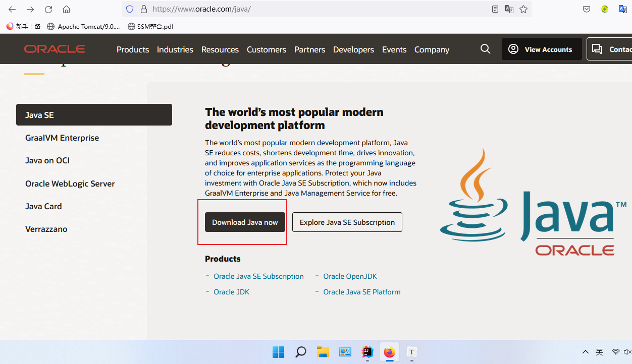Open the Developers menu
The height and width of the screenshot is (364, 632).
pyautogui.click(x=353, y=49)
